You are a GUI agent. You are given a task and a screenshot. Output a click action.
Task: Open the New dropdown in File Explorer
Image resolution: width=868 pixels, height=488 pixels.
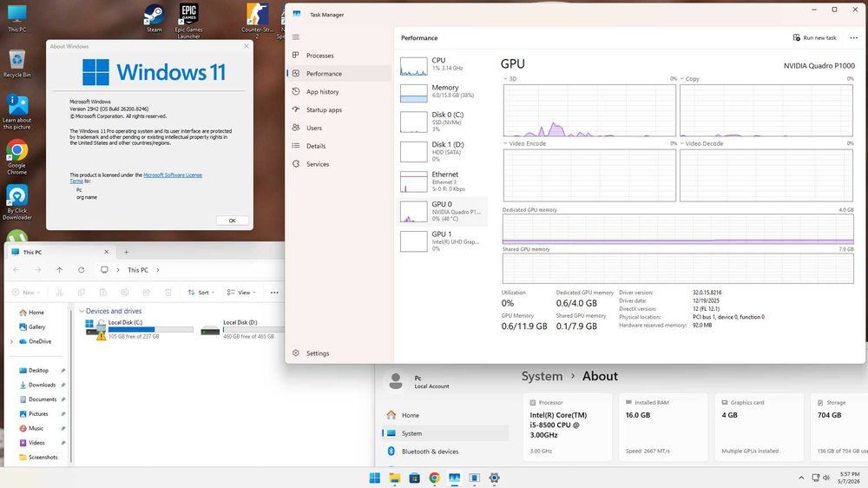tap(26, 293)
